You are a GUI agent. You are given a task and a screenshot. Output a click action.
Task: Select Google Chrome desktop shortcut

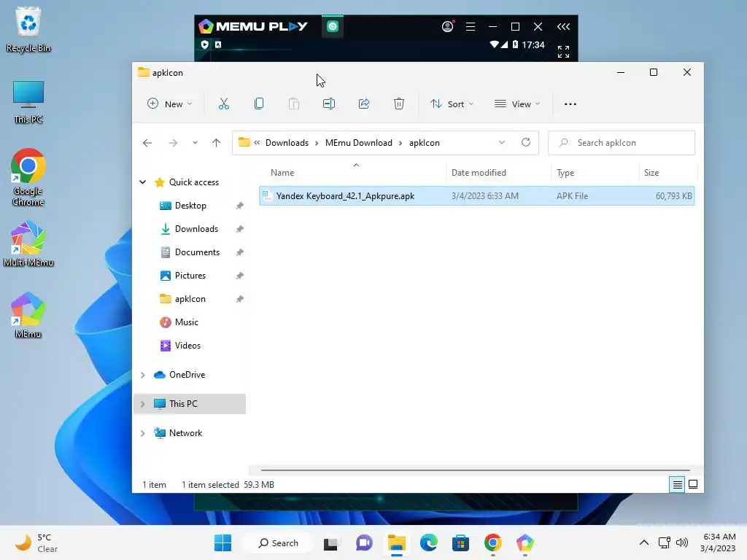tap(28, 178)
